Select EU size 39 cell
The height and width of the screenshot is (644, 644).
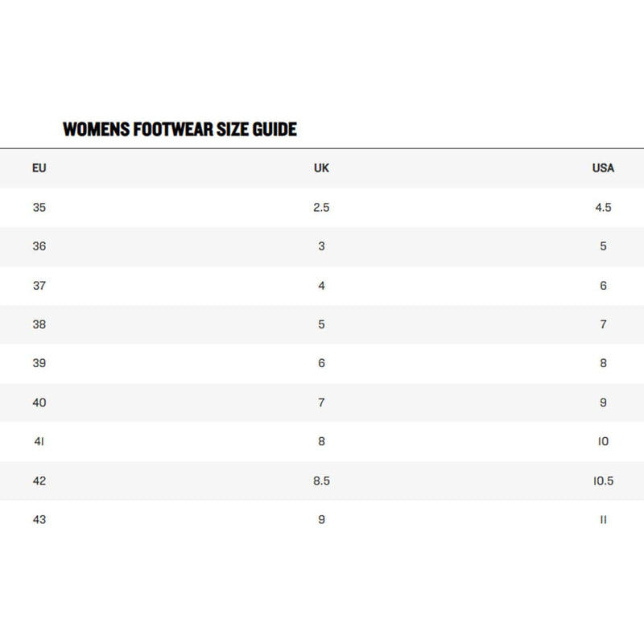(x=39, y=364)
